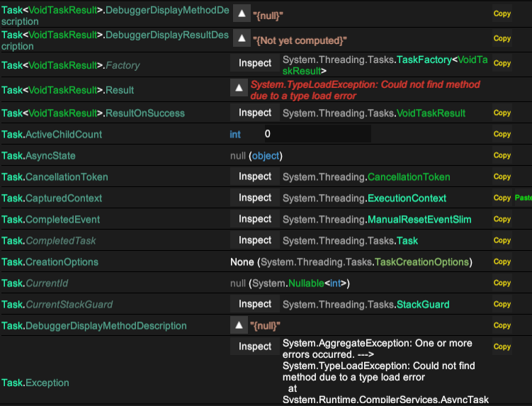Screen dimensions: 532x406
Task: Inspect the Task<VoidTaskResult>.Factory value
Action: 255,63
